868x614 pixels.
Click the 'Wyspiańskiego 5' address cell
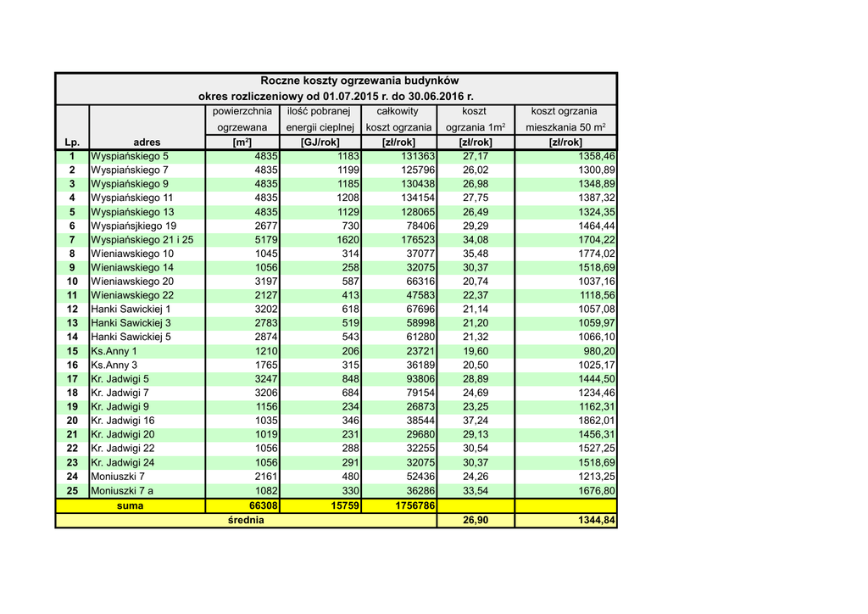[130, 157]
